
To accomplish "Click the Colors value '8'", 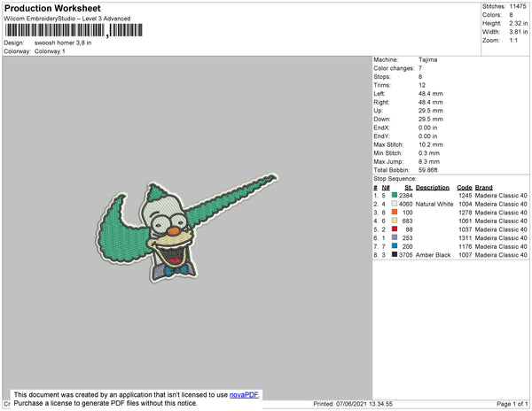I will point(511,15).
